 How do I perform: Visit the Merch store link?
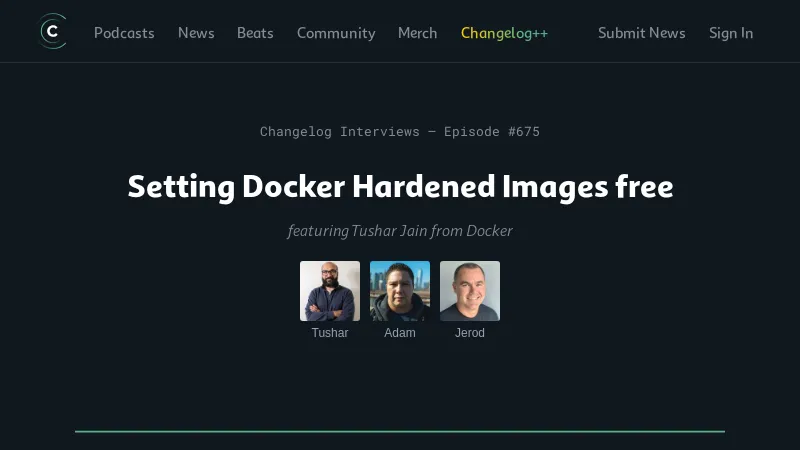point(417,33)
